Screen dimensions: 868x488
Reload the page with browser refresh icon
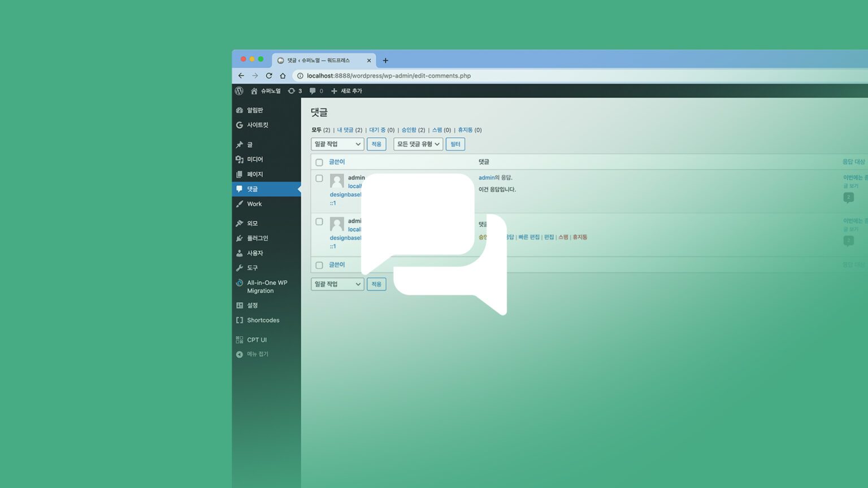pyautogui.click(x=269, y=76)
